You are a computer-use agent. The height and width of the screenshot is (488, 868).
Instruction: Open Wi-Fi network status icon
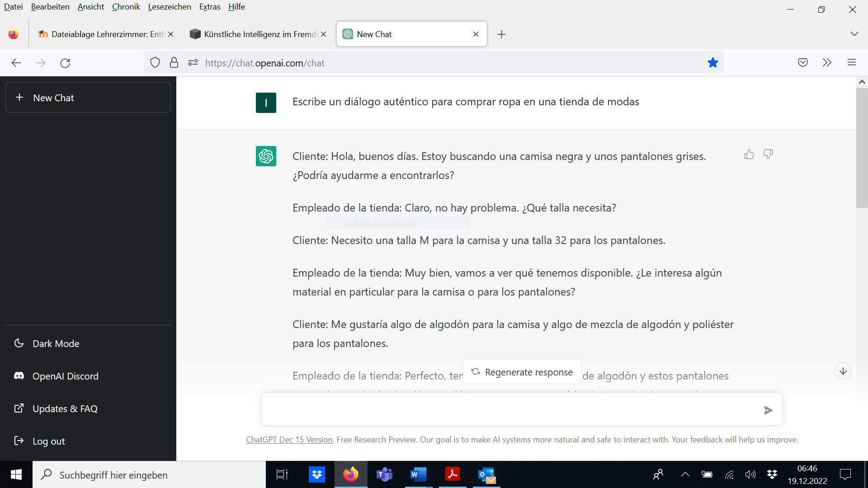(729, 474)
